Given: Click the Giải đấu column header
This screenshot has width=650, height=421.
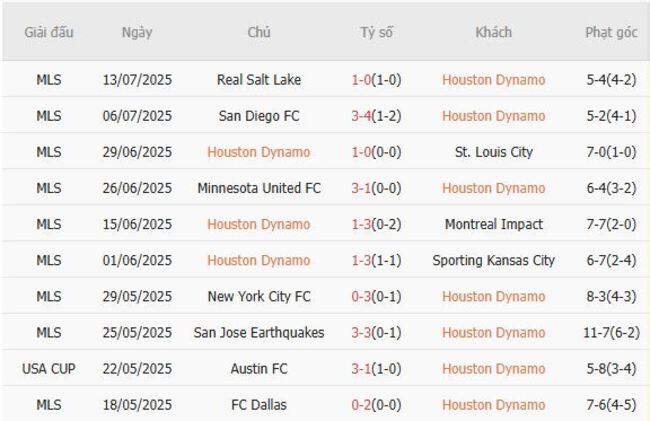Looking at the screenshot, I should 48,33.
